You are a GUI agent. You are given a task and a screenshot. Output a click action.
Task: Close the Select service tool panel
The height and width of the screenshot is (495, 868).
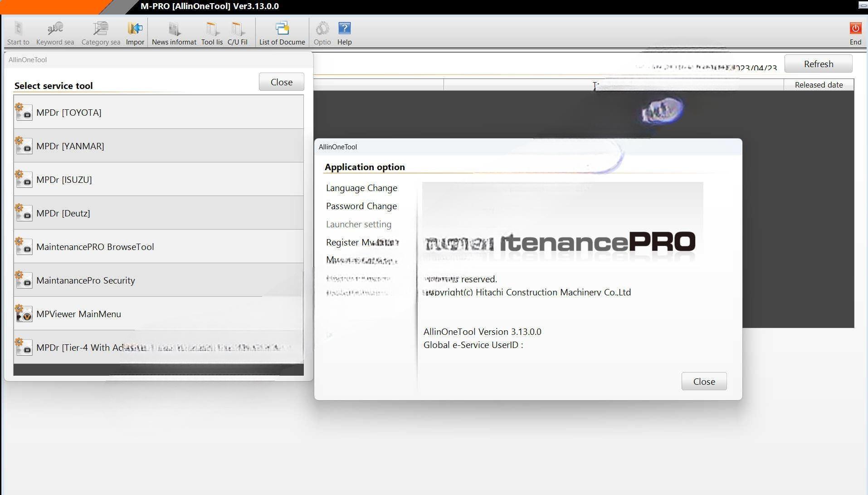(282, 82)
